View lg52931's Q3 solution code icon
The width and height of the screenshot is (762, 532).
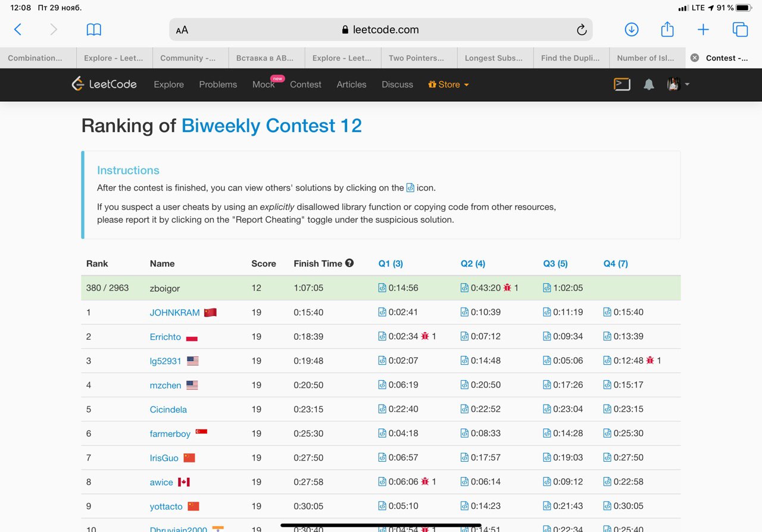coord(547,361)
